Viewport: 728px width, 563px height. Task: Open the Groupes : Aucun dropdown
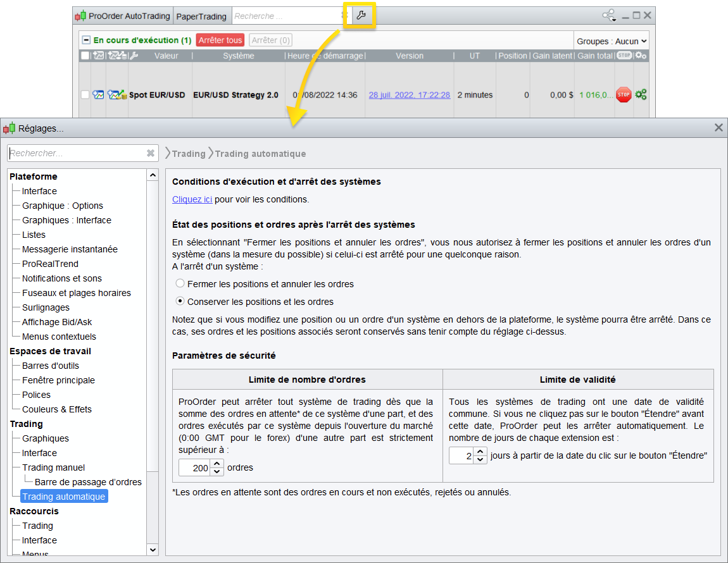coord(612,41)
